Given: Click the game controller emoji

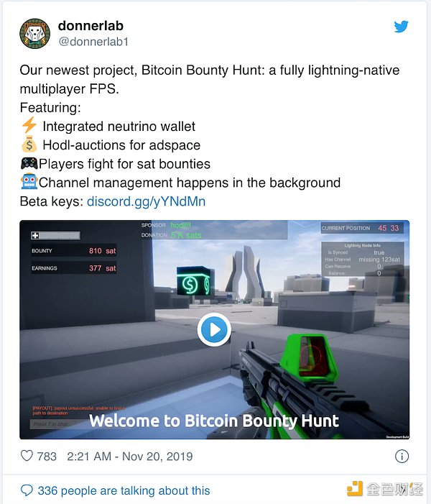Looking at the screenshot, I should point(29,164).
